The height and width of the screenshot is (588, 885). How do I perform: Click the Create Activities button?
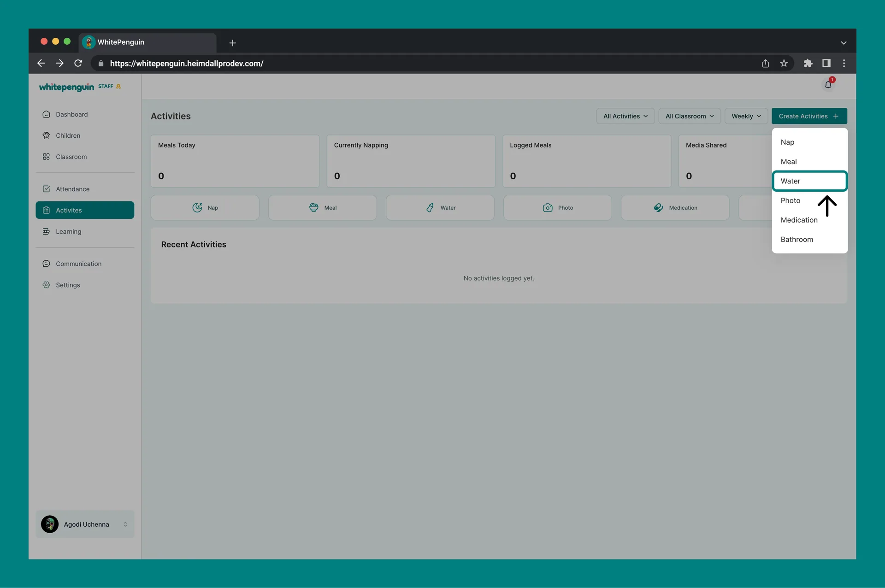coord(809,116)
